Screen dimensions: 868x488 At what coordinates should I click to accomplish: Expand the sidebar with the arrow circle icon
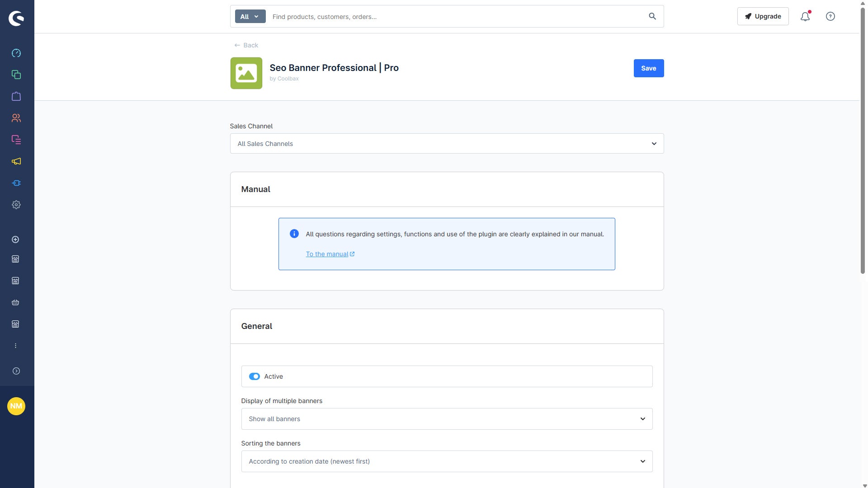tap(16, 371)
